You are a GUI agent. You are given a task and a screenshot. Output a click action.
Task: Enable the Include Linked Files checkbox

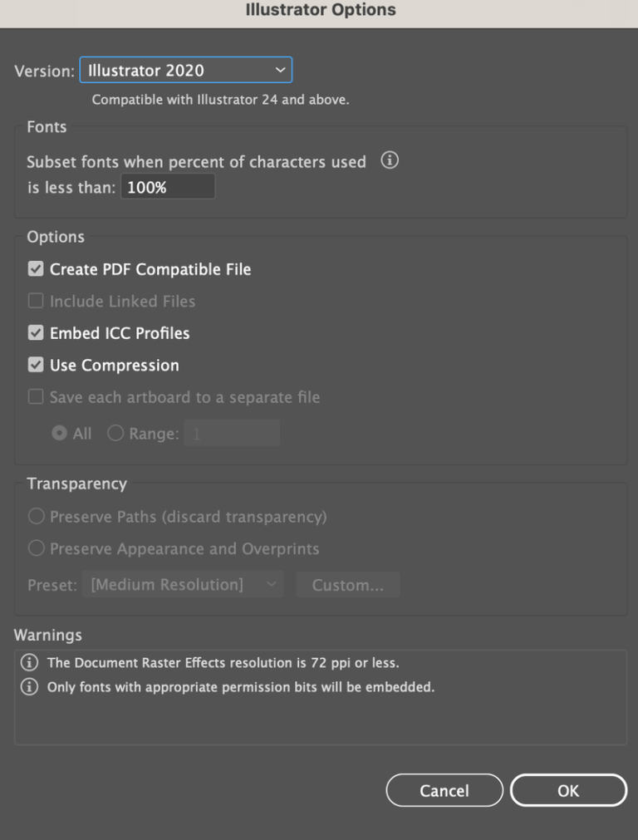tap(36, 301)
